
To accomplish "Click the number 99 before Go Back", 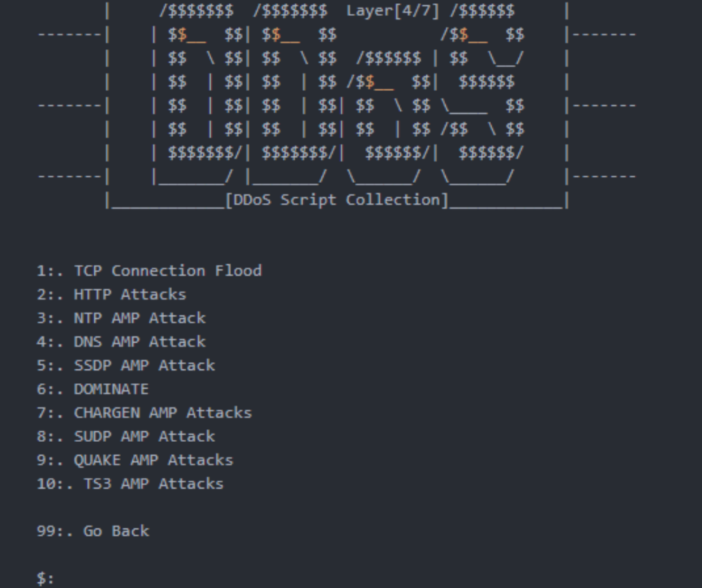I will pos(46,532).
